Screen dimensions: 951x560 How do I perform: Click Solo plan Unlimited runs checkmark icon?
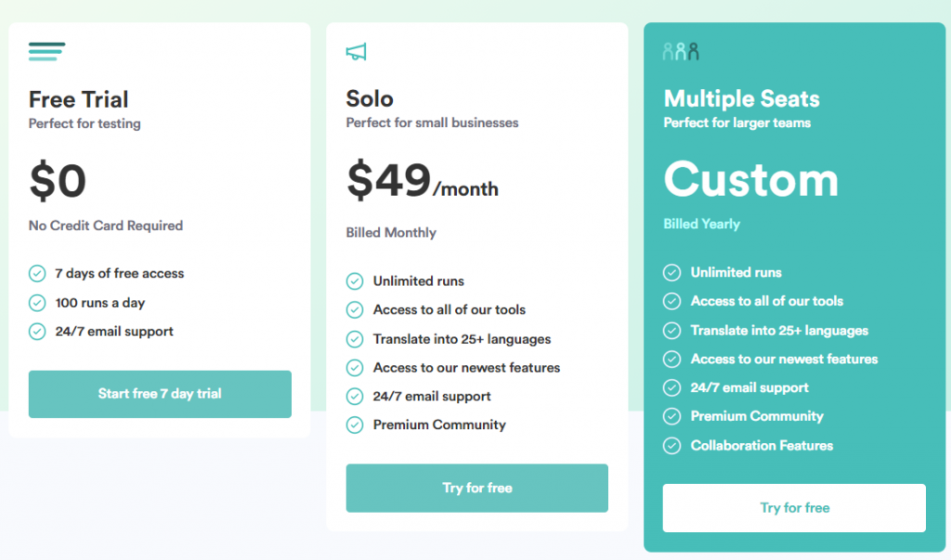pyautogui.click(x=355, y=281)
